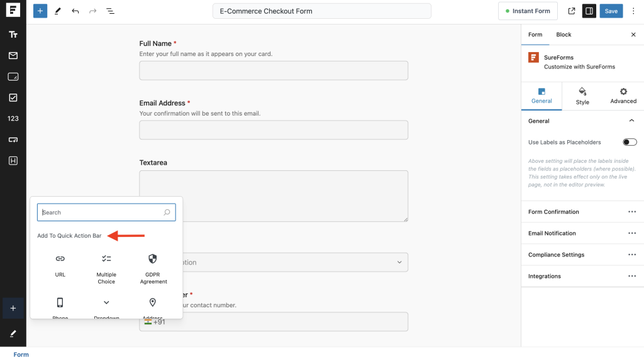Screen dimensions: 644x362
Task: Click the Save button
Action: click(x=611, y=11)
